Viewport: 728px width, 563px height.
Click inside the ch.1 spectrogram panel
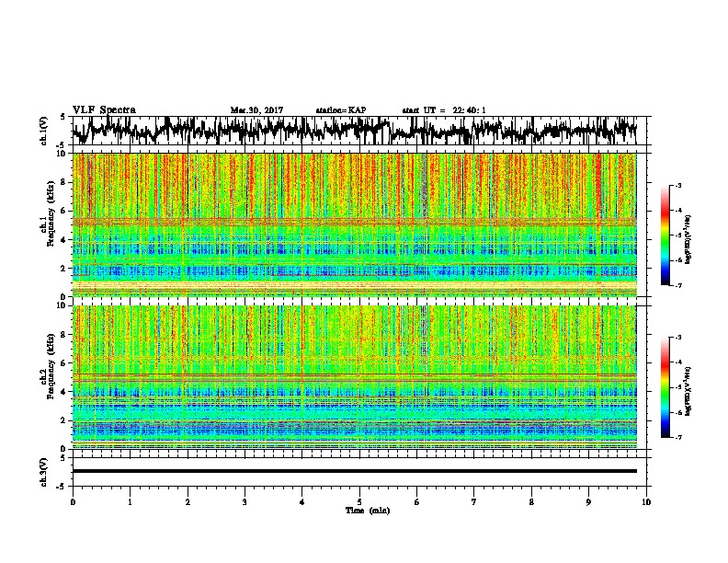(354, 224)
